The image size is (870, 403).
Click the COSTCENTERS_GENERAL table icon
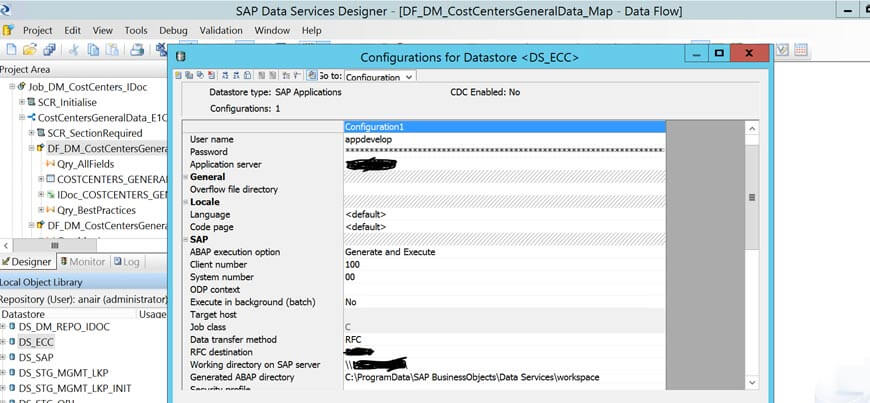[50, 179]
